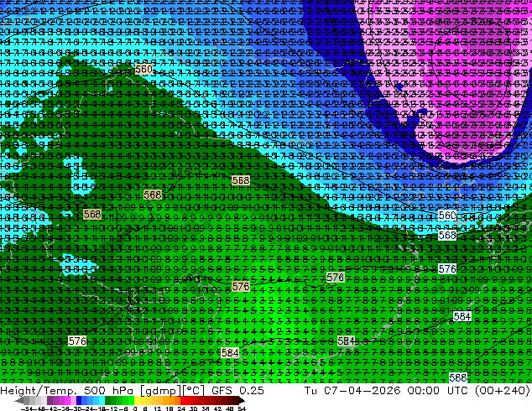The height and width of the screenshot is (411, 532).
Task: Click the 'Height/Temp.' title text
Action: pos(39,391)
